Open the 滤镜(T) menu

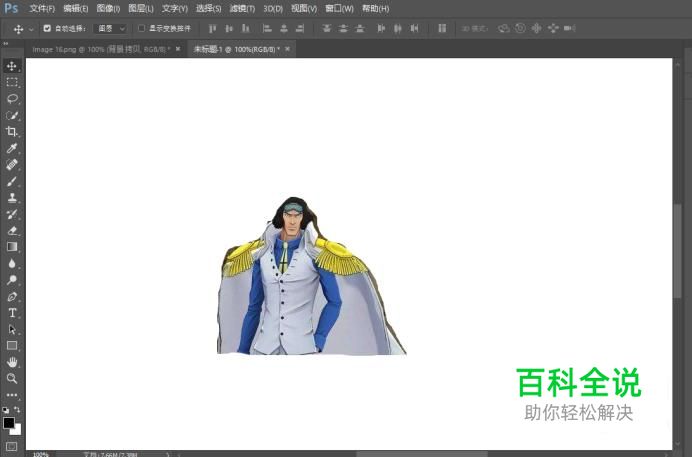point(242,8)
